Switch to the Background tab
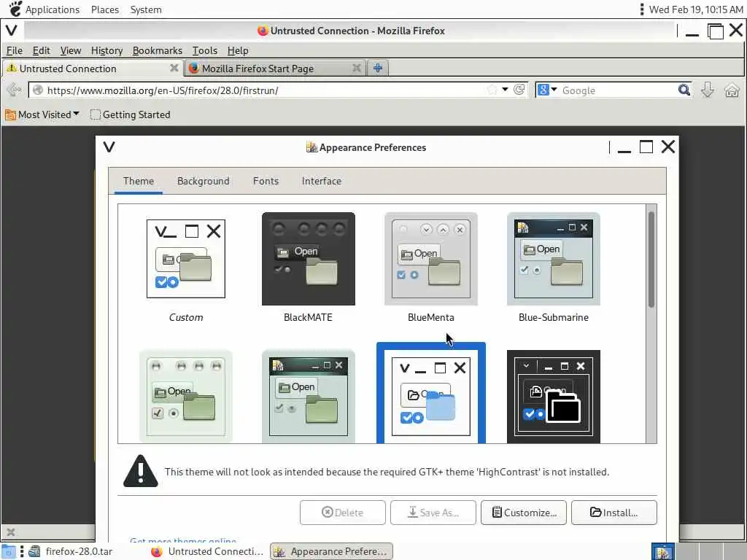Image resolution: width=747 pixels, height=560 pixels. 203,181
